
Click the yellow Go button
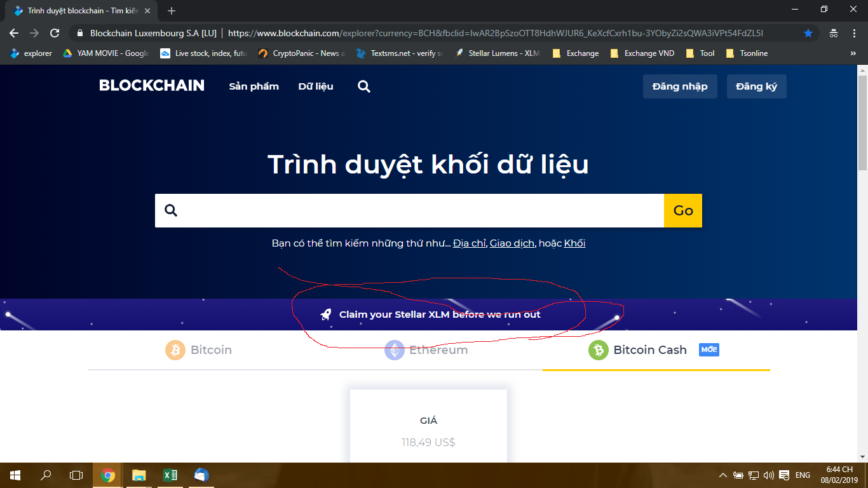click(683, 210)
